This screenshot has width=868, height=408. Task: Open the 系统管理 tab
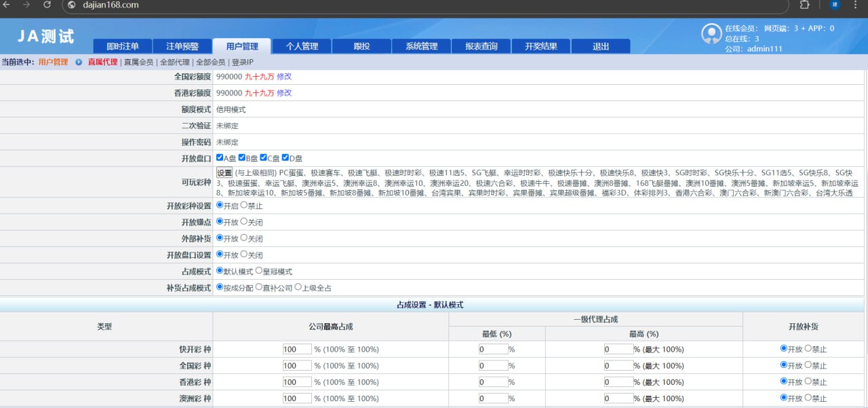(x=422, y=46)
